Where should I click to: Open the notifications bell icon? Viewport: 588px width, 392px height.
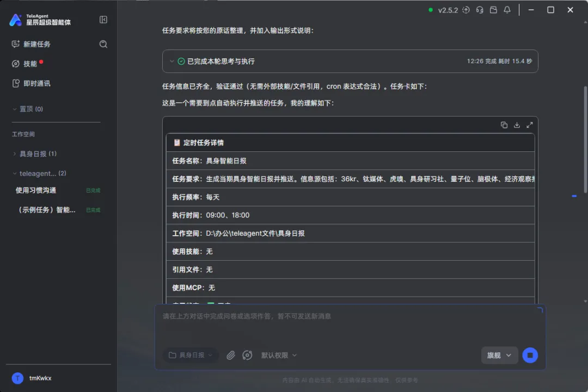click(x=507, y=10)
